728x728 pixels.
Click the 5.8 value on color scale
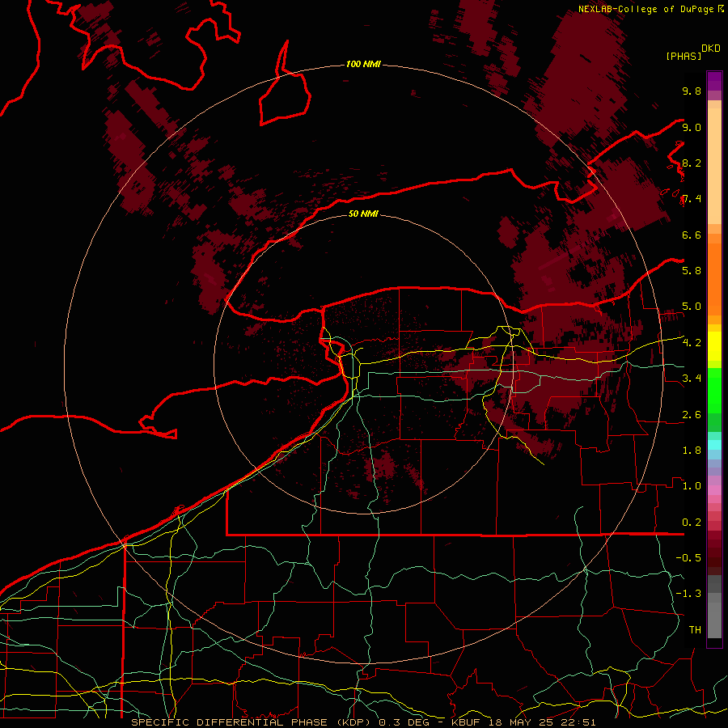tap(692, 271)
